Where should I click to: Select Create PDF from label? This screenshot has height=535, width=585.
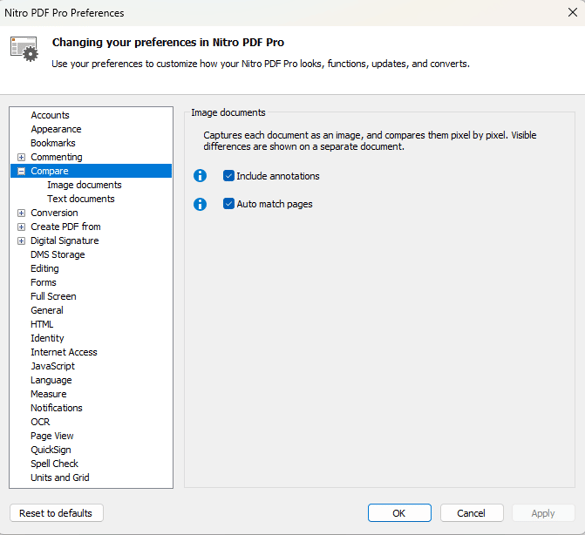[x=66, y=227]
